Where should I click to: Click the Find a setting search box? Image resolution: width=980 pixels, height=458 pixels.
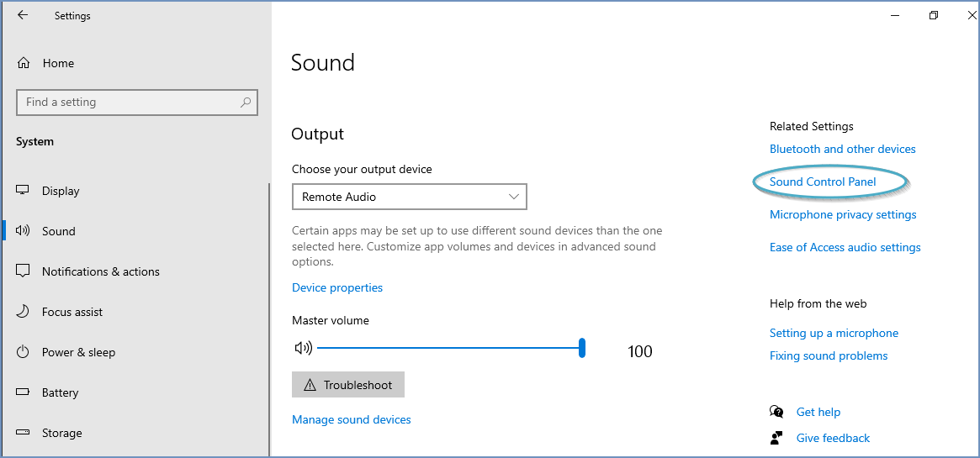[x=126, y=103]
